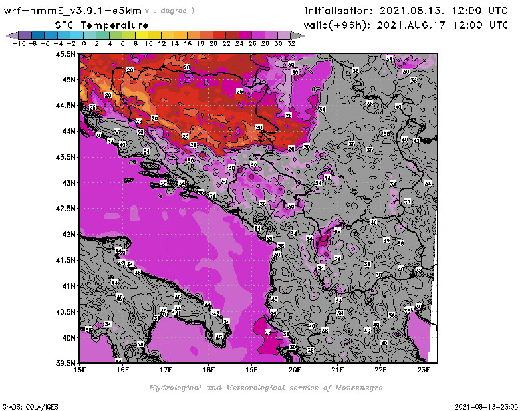This screenshot has width=532, height=411.
Task: Click the '43.5N' latitude axis label
Action: coord(65,157)
